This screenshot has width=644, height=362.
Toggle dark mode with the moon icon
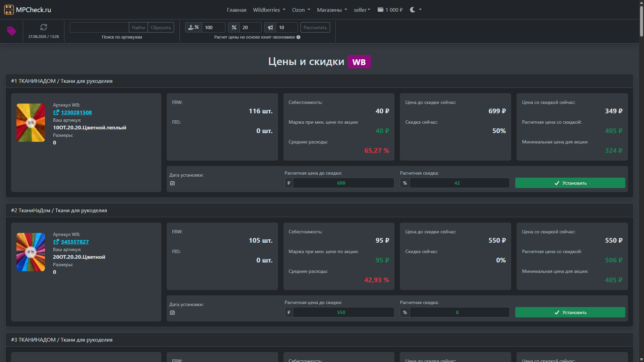(x=413, y=10)
